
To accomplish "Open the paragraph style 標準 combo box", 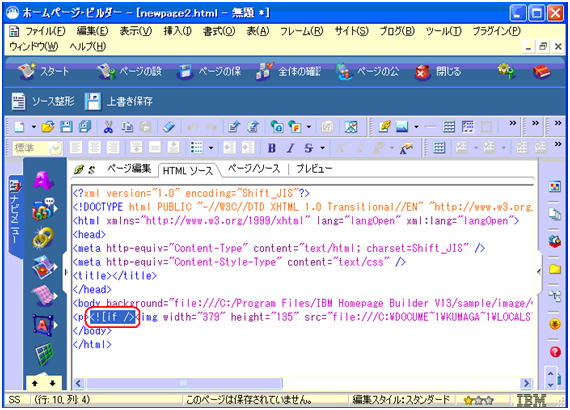I will coord(37,148).
